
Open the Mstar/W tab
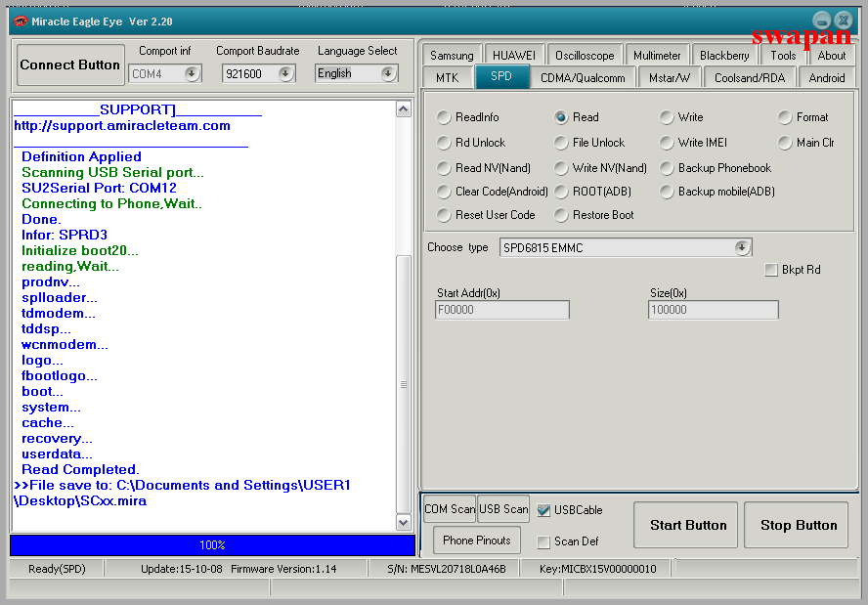point(670,78)
